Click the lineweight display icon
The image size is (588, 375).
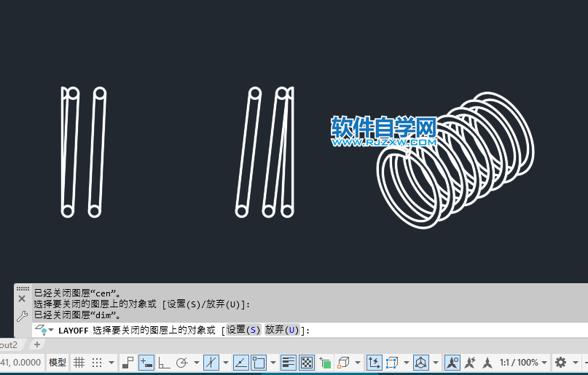point(288,362)
